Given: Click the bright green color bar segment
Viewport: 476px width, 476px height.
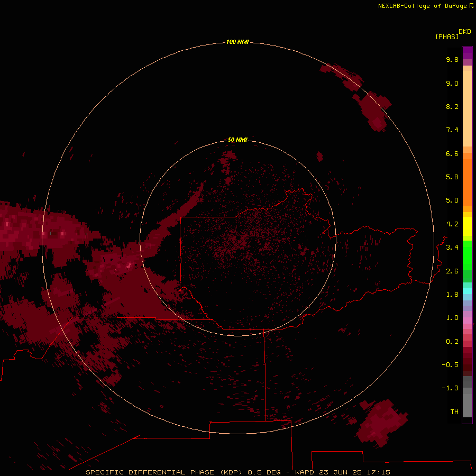Looking at the screenshot, I should tap(467, 255).
